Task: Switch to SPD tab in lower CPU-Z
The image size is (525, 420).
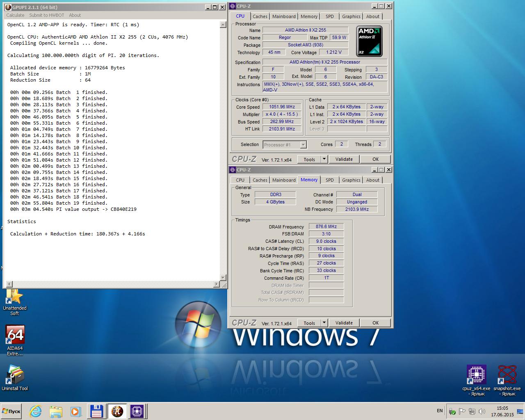Action: click(x=330, y=180)
